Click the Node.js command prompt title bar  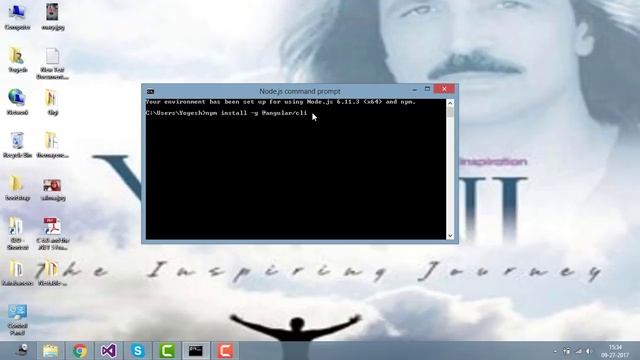click(300, 91)
